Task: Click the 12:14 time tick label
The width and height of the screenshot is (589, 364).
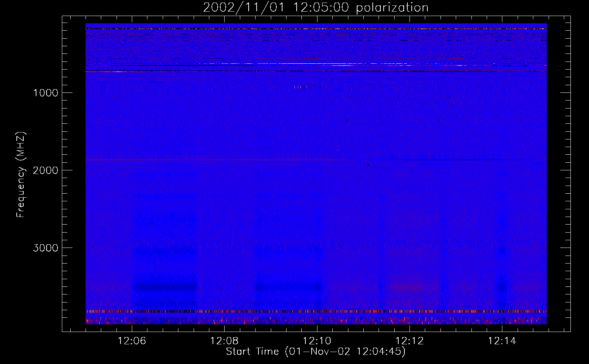Action: click(x=502, y=341)
